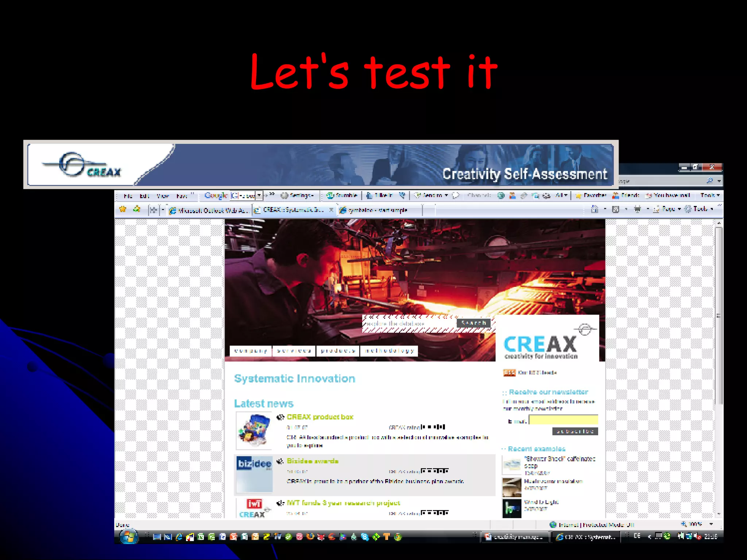Click the Add to Favorites icon
Screen dimensions: 747x560
pos(137,209)
